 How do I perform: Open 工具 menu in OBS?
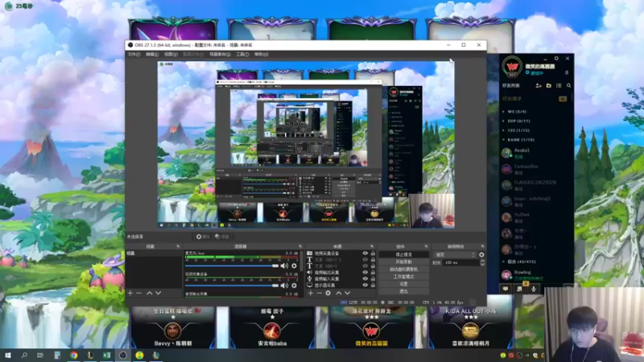click(x=242, y=54)
